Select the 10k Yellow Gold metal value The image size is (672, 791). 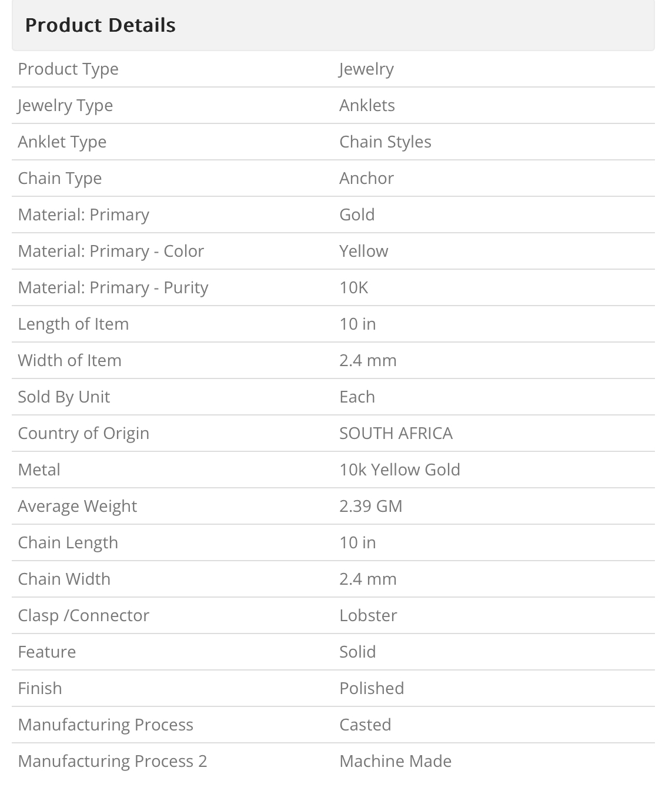(399, 470)
